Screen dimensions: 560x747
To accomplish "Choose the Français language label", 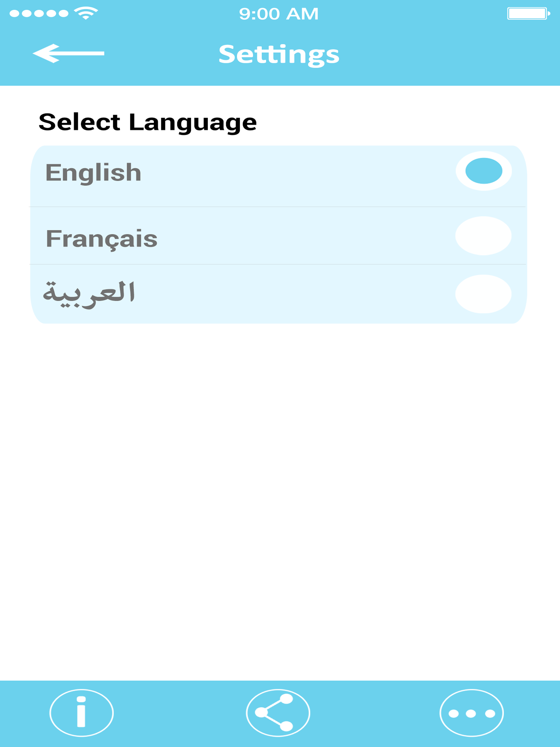I will (101, 238).
